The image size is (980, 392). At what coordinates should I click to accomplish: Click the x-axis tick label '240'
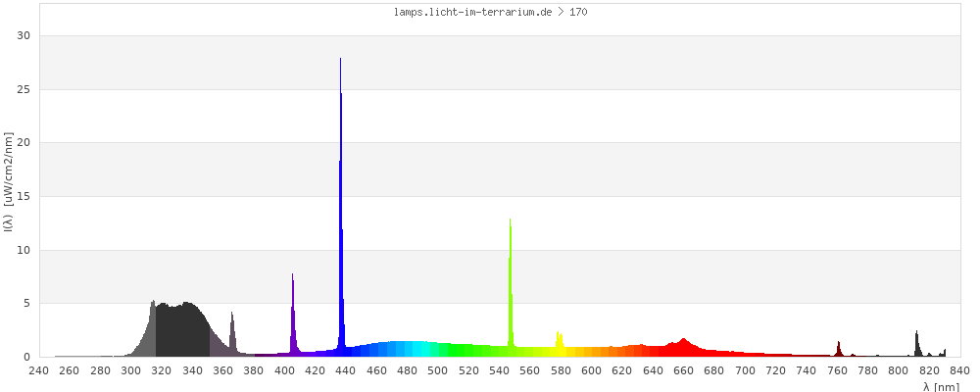point(39,370)
